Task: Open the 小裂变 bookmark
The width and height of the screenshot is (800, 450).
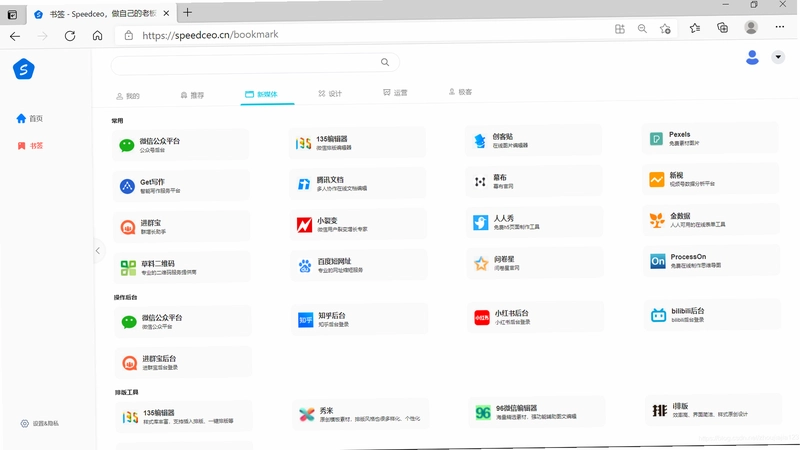Action: pyautogui.click(x=358, y=224)
